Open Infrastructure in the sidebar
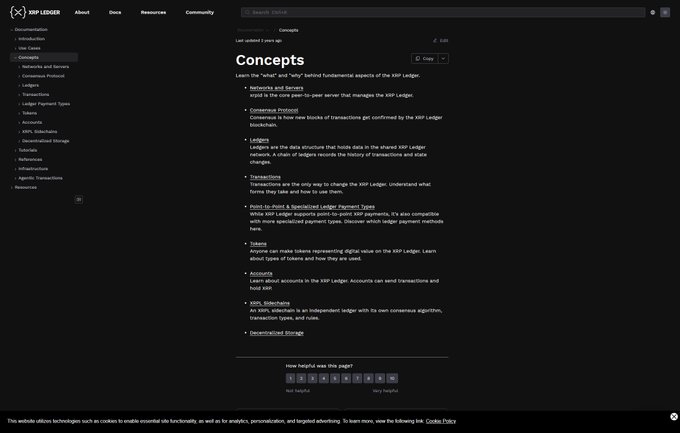This screenshot has height=433, width=680. (x=33, y=169)
